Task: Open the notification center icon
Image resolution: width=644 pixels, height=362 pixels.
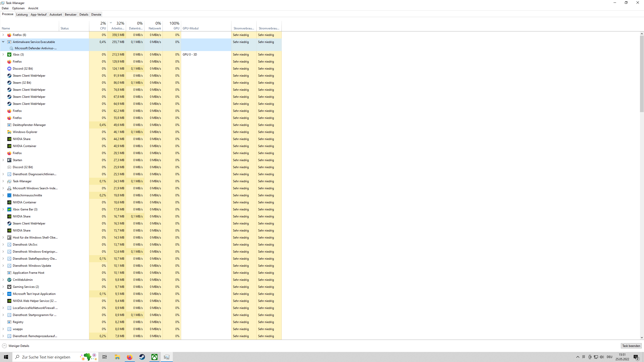Action: [636, 357]
